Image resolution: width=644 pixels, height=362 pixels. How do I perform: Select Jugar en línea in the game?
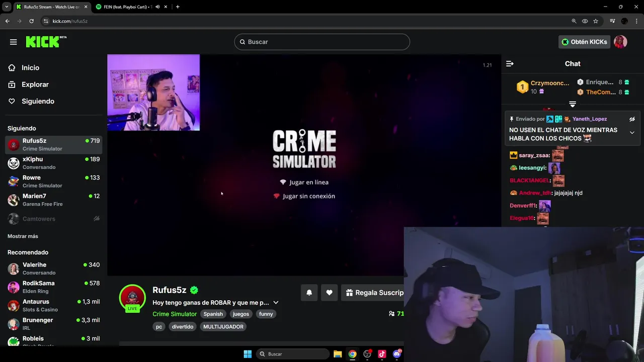[x=304, y=183]
